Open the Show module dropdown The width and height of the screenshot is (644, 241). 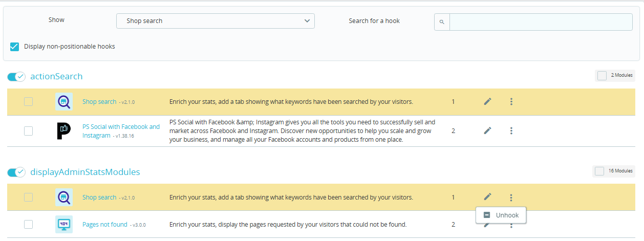[x=216, y=21]
